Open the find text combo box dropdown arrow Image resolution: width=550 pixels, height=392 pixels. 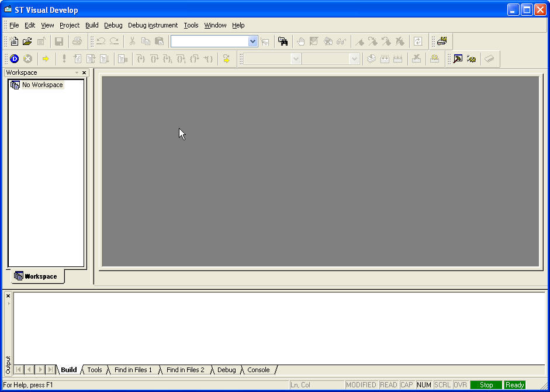pyautogui.click(x=252, y=41)
